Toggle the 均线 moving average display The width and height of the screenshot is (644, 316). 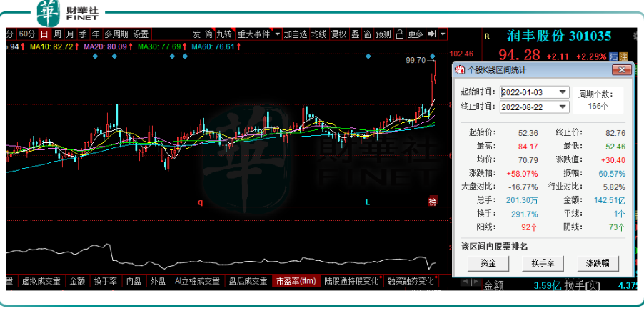click(x=318, y=34)
